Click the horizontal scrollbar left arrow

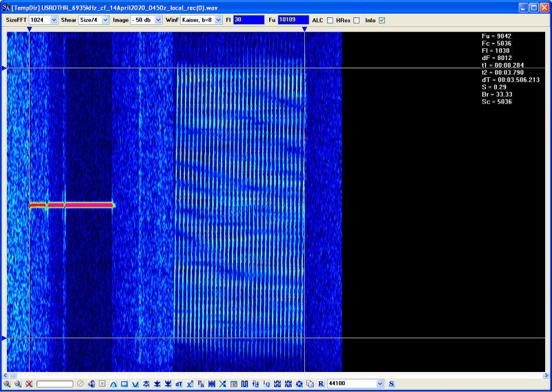point(6,375)
